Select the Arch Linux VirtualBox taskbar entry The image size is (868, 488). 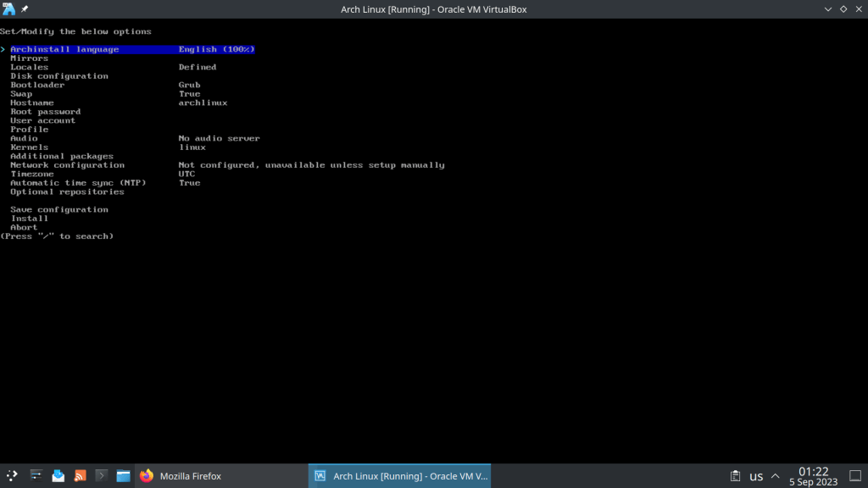pos(399,476)
